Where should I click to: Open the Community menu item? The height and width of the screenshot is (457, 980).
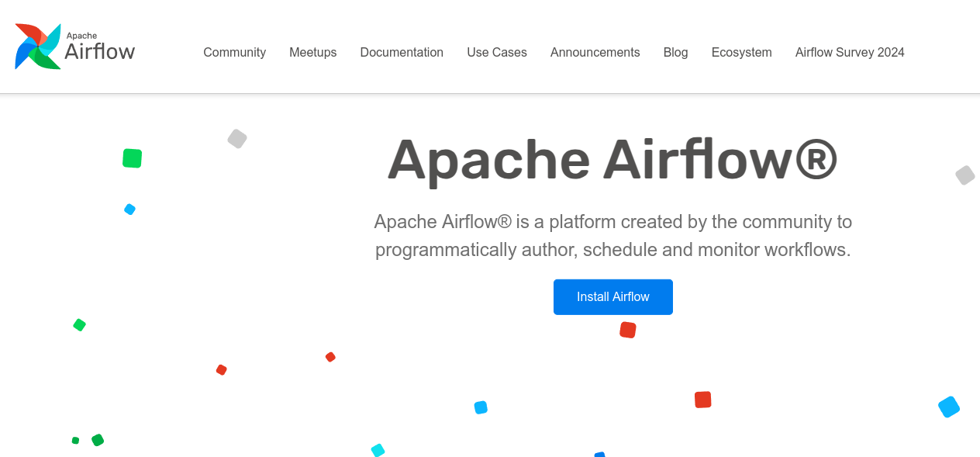pyautogui.click(x=234, y=53)
